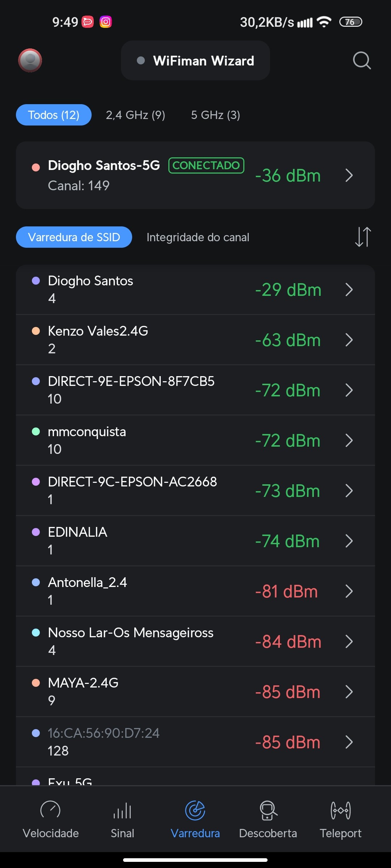
Task: Select the Todos (12) filter
Action: tap(54, 115)
